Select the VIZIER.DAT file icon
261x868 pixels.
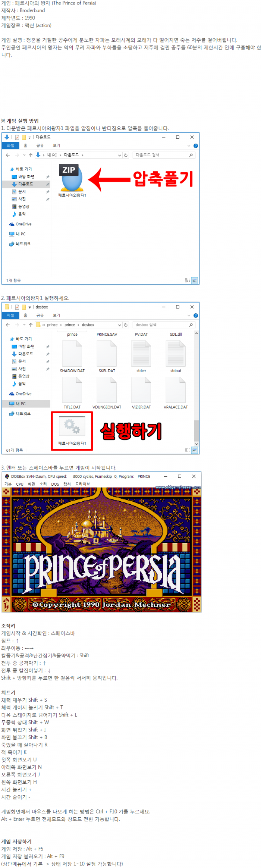click(141, 389)
